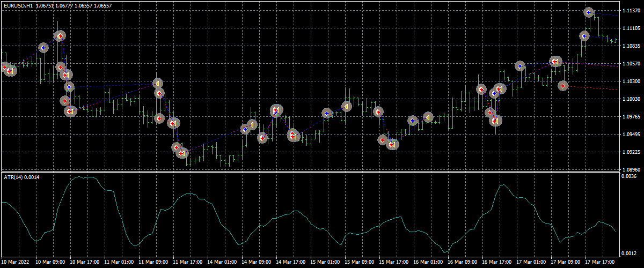Screen dimensions: 644x268
Task: Select the blue marker just below the top peak marker
Action: (x=584, y=36)
